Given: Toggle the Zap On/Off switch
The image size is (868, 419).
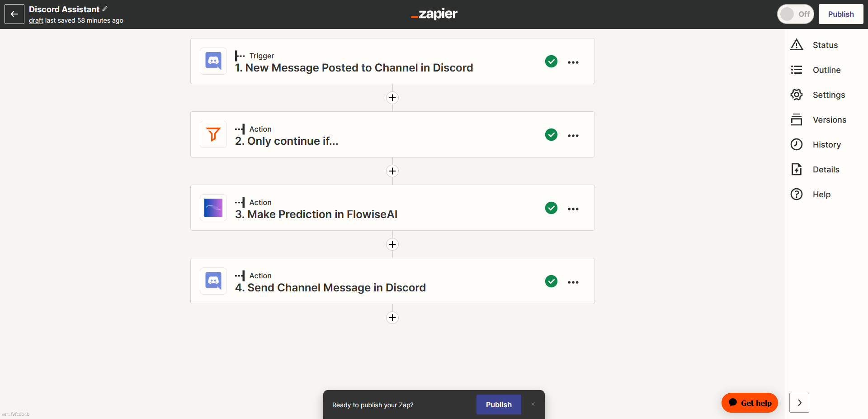Looking at the screenshot, I should (x=795, y=14).
